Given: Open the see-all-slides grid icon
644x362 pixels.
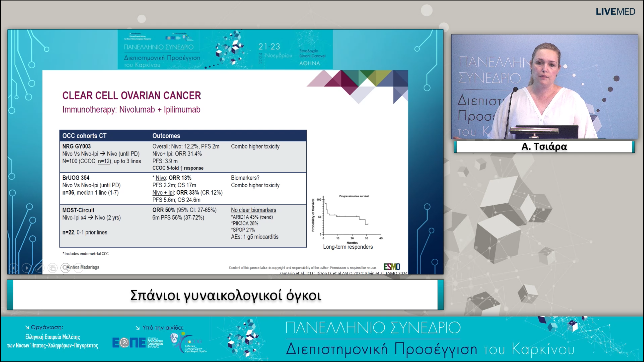Looking at the screenshot, I should pyautogui.click(x=53, y=268).
